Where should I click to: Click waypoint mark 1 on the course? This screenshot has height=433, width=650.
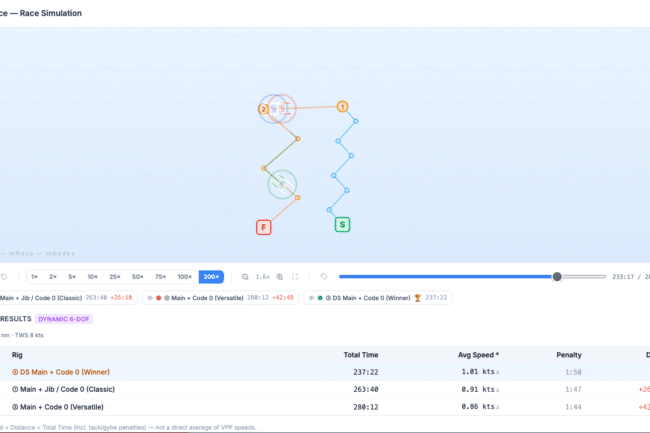(x=342, y=107)
